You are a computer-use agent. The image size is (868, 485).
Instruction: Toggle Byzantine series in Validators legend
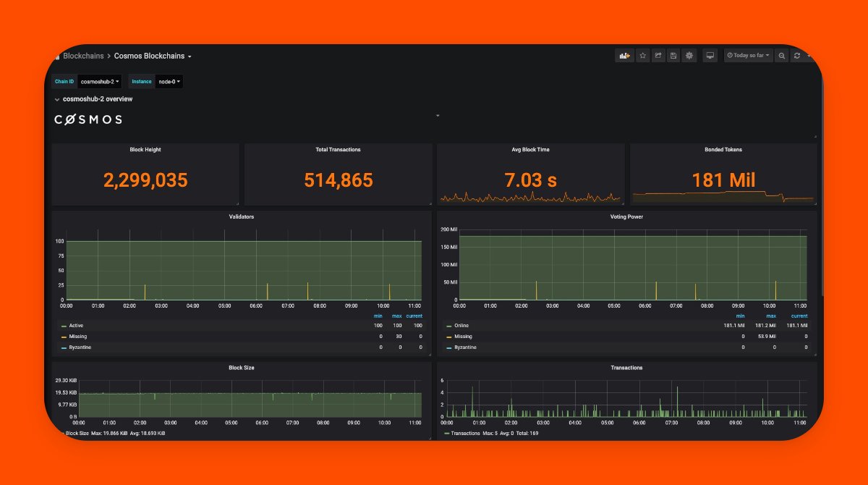[x=80, y=347]
